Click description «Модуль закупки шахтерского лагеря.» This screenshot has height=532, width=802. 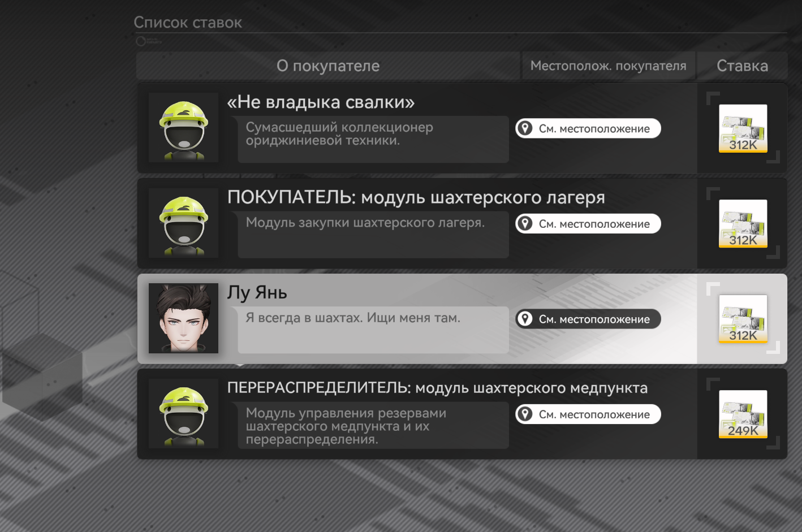pos(365,223)
